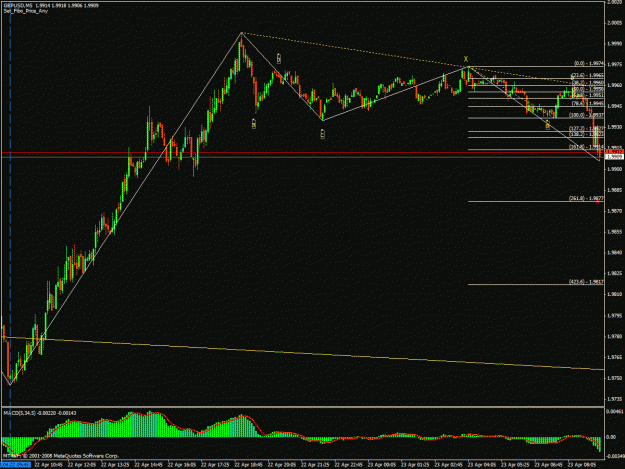Click the 22 Apr 10:45 time label
Screen dimensions: 625x469
click(49, 465)
